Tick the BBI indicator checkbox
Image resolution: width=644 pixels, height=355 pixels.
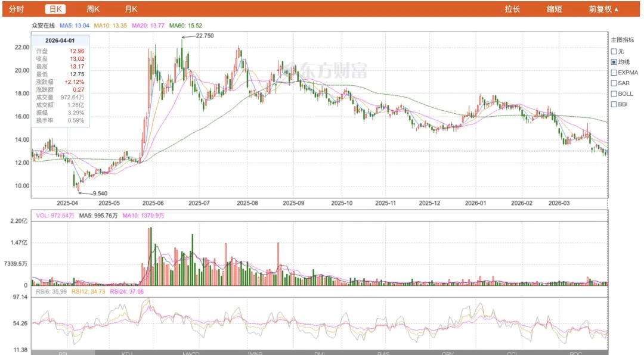point(614,105)
